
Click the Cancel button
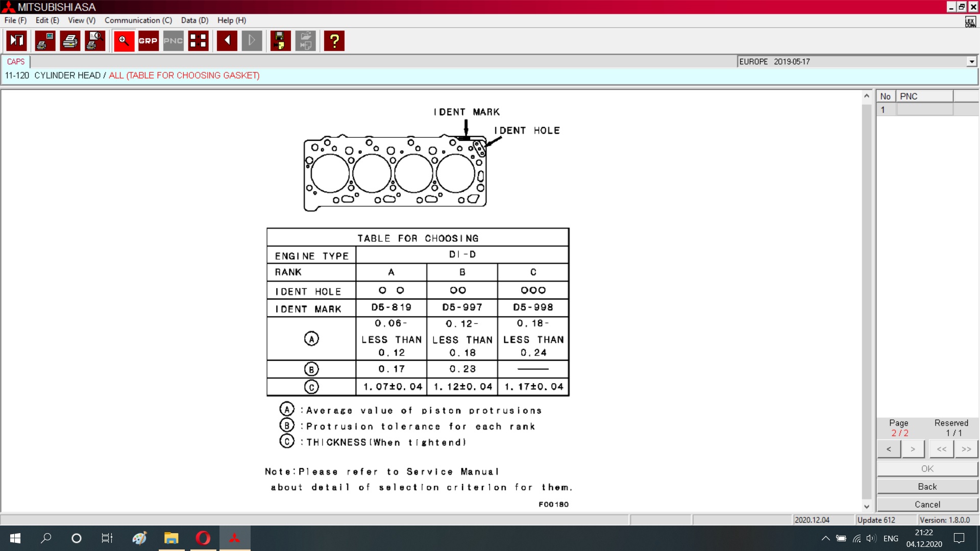point(927,505)
